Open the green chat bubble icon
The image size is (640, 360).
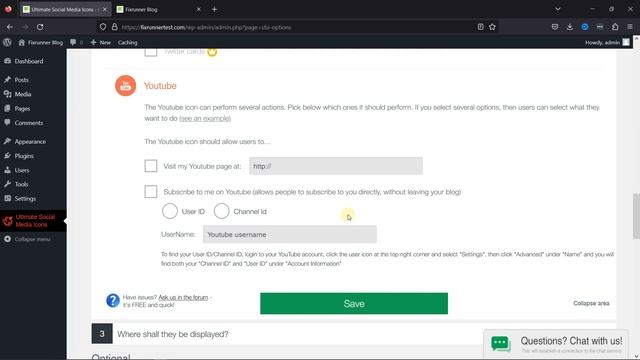click(x=501, y=343)
